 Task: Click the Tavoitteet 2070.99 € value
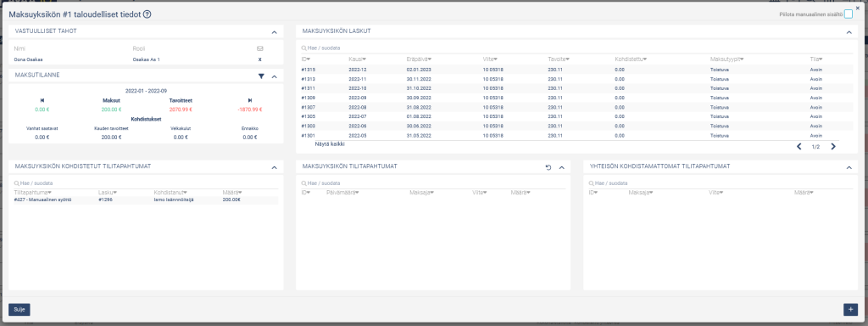click(x=181, y=110)
